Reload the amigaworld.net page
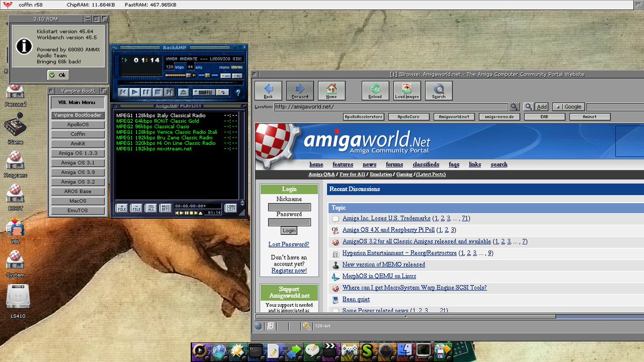The width and height of the screenshot is (644, 362). (x=375, y=91)
